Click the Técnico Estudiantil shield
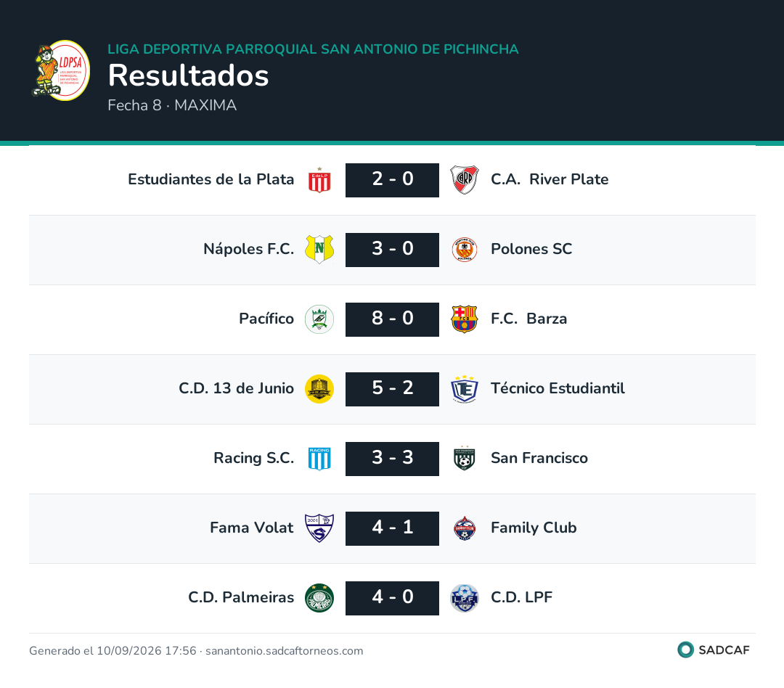The image size is (784, 688). tap(465, 389)
